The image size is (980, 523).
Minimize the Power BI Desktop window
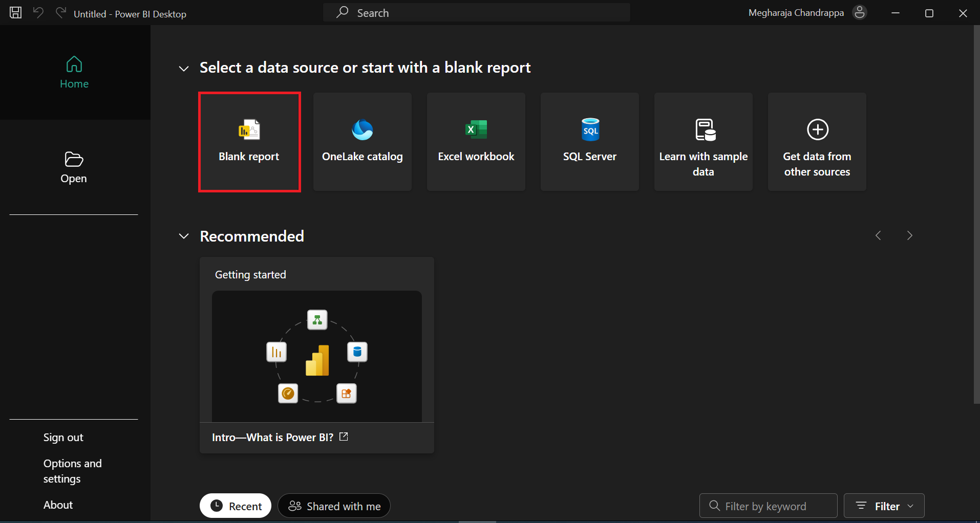(x=896, y=13)
